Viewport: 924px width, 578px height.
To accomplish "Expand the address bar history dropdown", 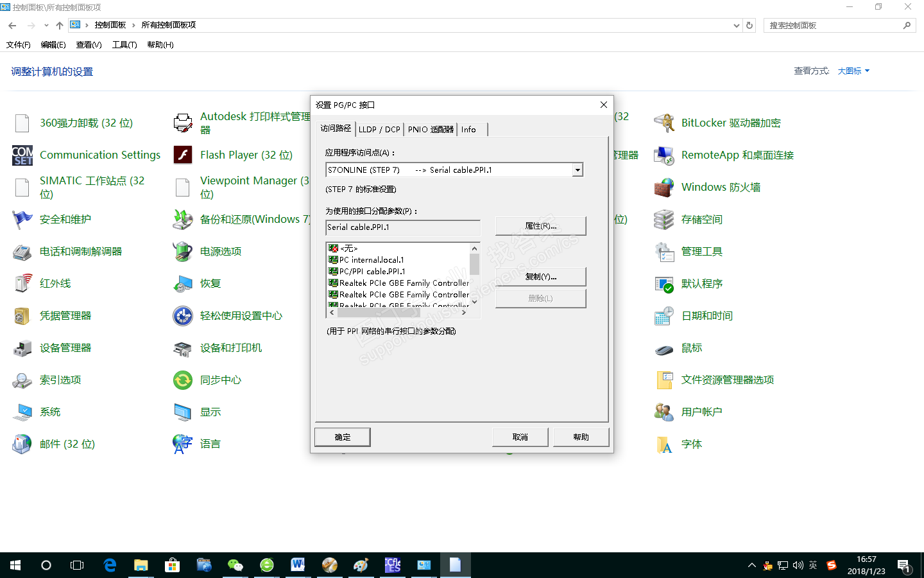I will pos(736,26).
